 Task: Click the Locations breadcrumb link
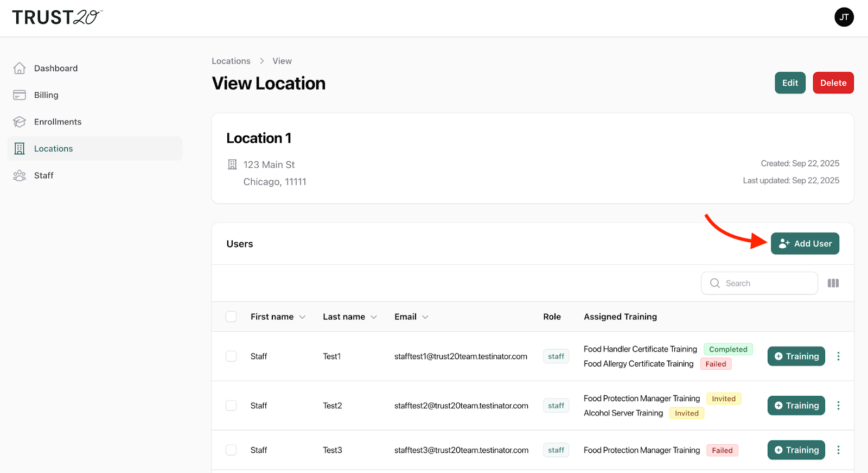231,61
